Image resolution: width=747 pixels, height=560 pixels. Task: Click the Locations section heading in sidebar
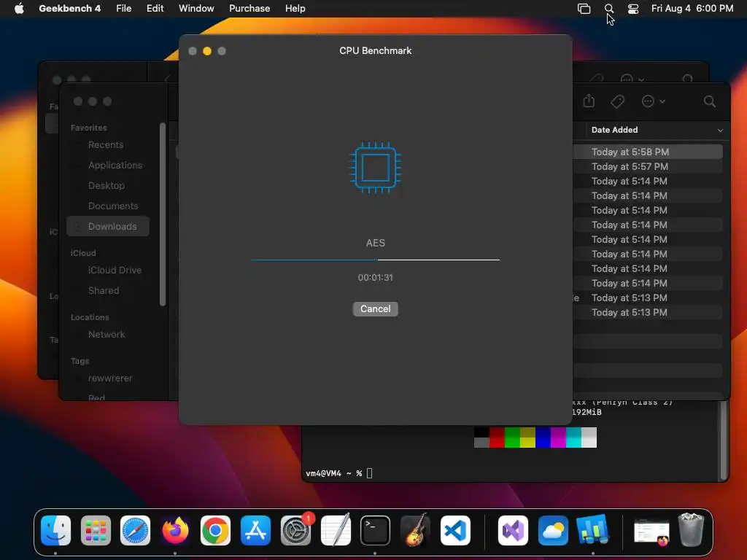[x=90, y=317]
